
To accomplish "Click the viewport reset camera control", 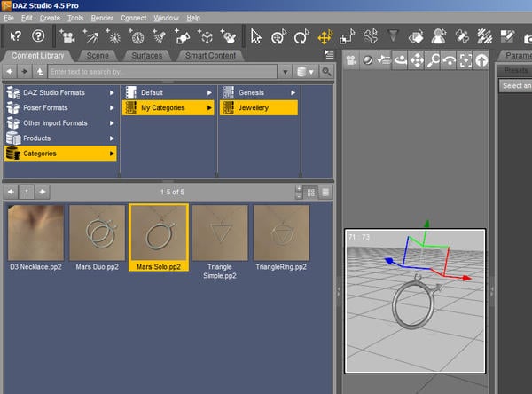I will (481, 60).
